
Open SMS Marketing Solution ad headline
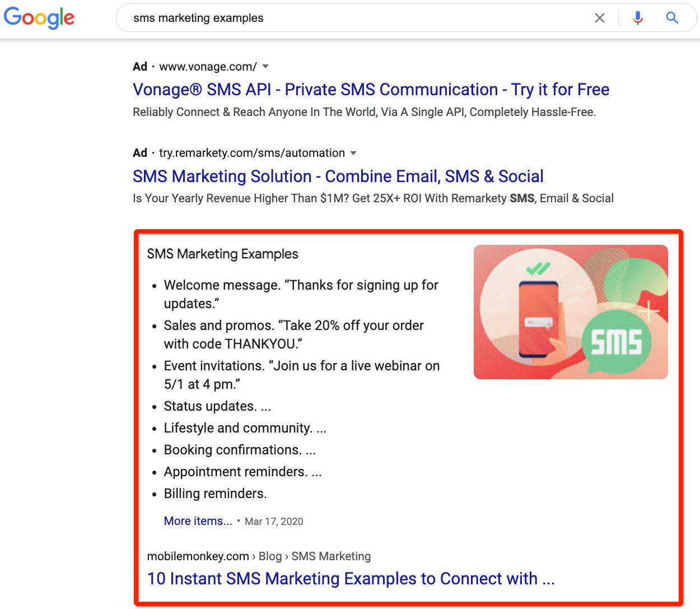[x=338, y=176]
